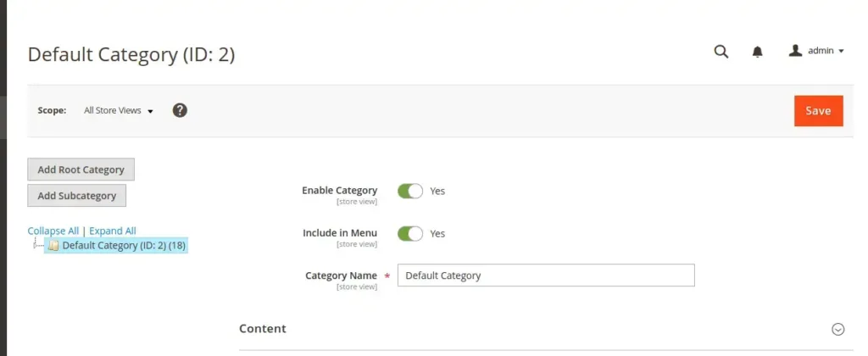The height and width of the screenshot is (356, 868).
Task: Open the search magnifier icon
Action: (721, 52)
